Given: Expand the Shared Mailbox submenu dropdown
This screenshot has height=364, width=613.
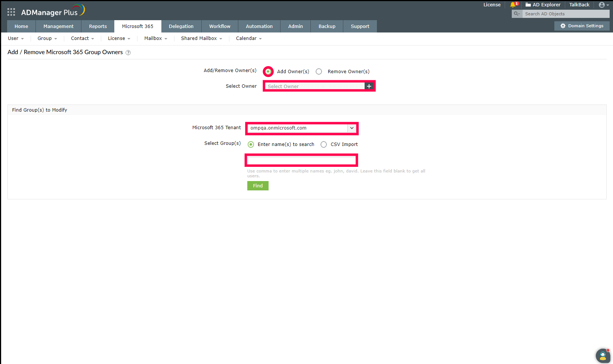Looking at the screenshot, I should tap(202, 38).
